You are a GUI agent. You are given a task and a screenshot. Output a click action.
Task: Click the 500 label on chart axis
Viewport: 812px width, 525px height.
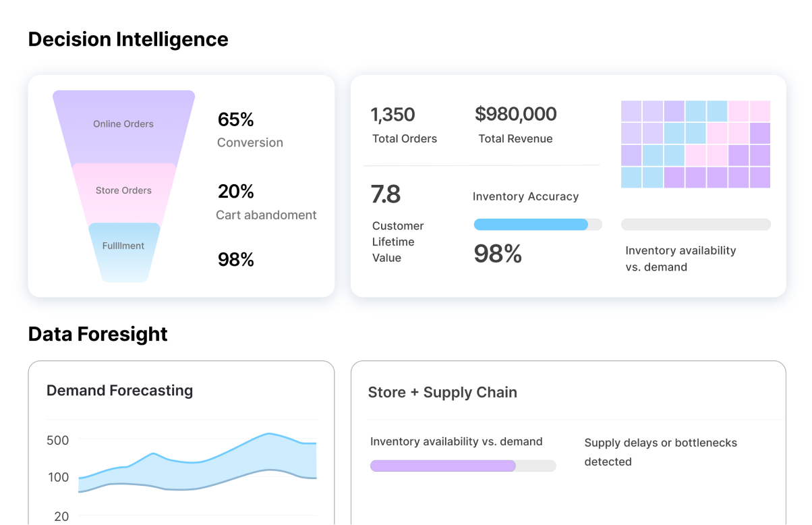point(57,441)
